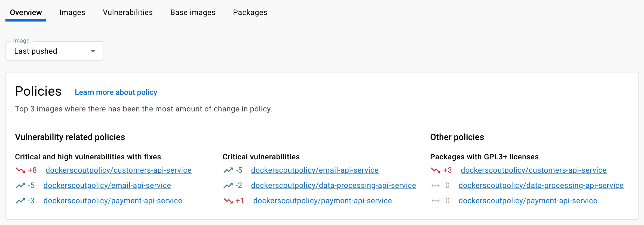Open data-processing-api-service link under GPL3+ licenses
Image resolution: width=644 pixels, height=225 pixels.
point(541,186)
